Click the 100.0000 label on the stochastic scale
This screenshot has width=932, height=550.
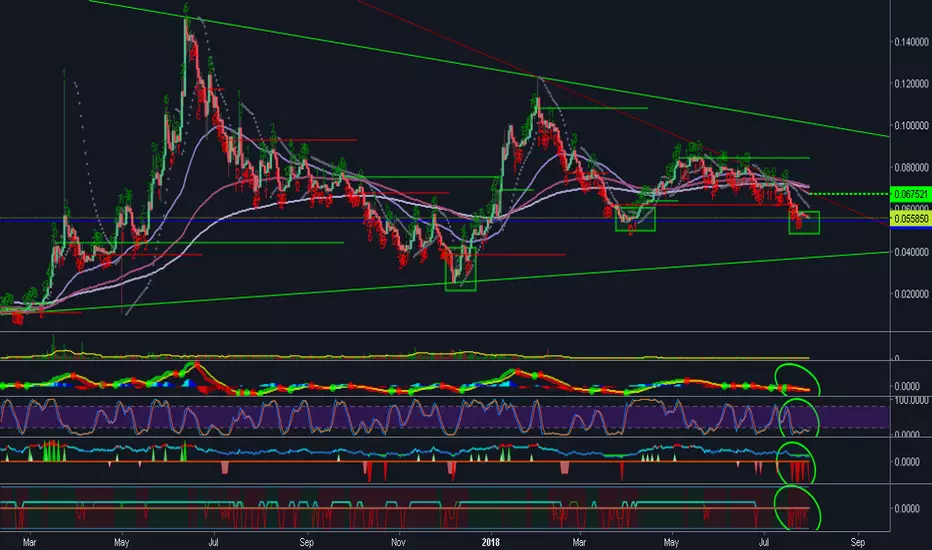coord(911,401)
